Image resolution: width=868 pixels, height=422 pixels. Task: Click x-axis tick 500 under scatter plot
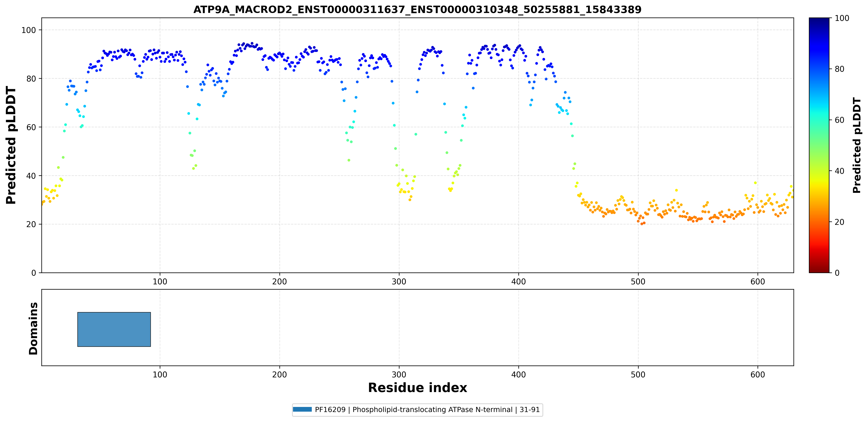(638, 282)
